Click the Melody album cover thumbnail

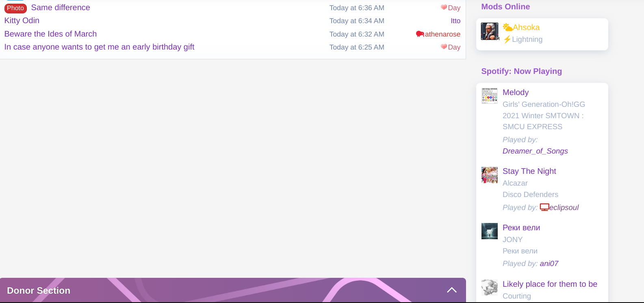490,96
